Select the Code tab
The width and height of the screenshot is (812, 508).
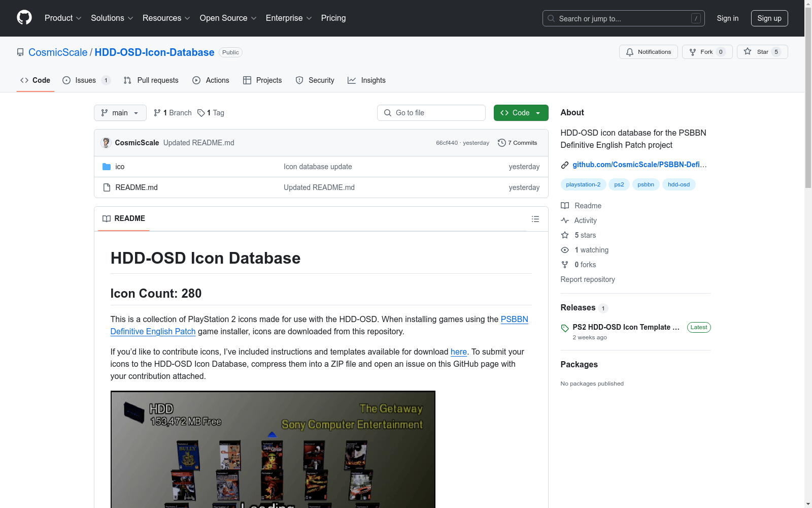[x=36, y=80]
